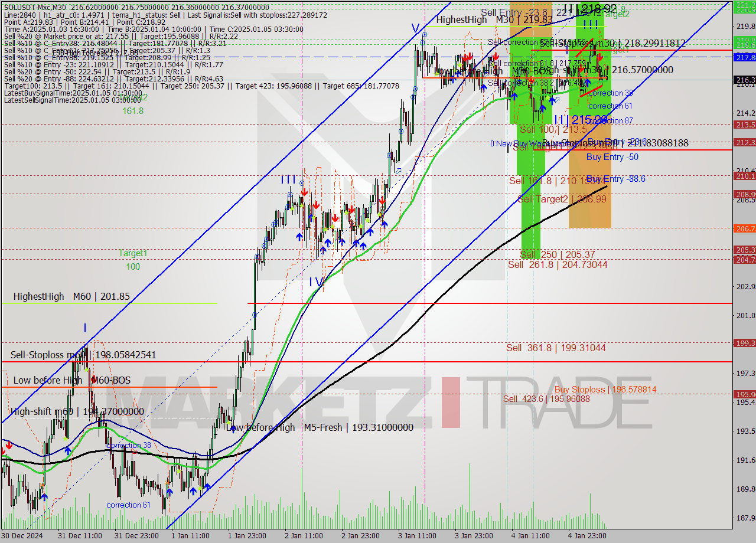Click the '3 Jan 23:00' time axis label
The width and height of the screenshot is (756, 543).
click(474, 536)
